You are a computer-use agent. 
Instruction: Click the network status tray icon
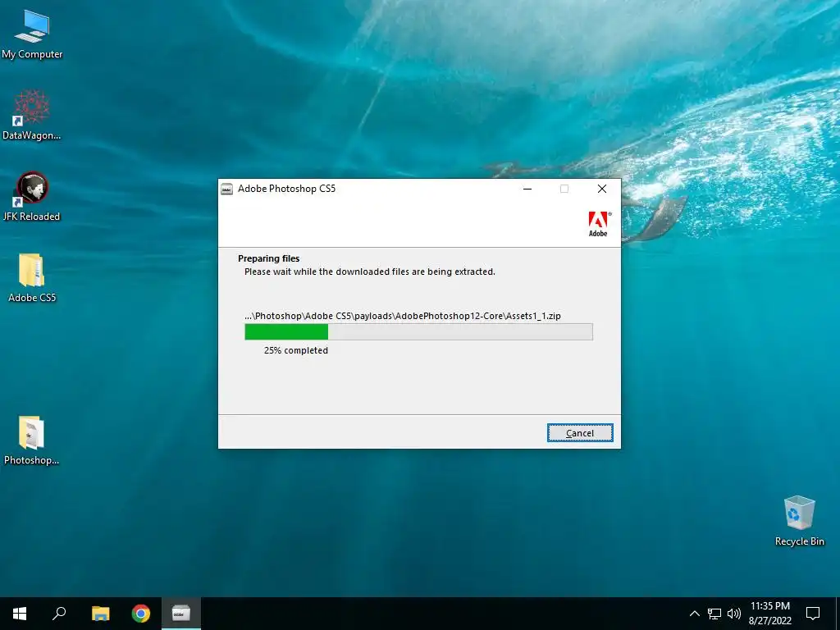[714, 614]
